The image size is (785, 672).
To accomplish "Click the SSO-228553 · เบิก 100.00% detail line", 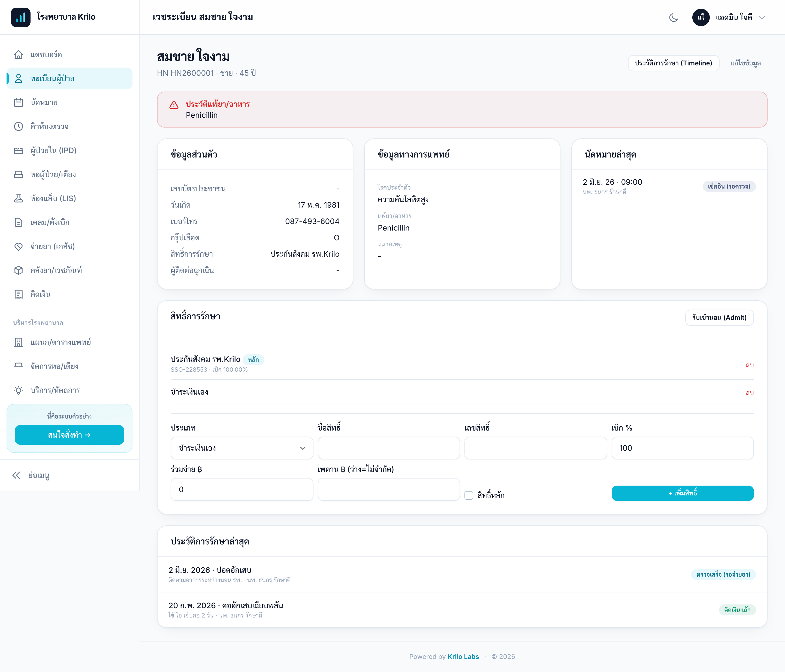I will [x=209, y=370].
